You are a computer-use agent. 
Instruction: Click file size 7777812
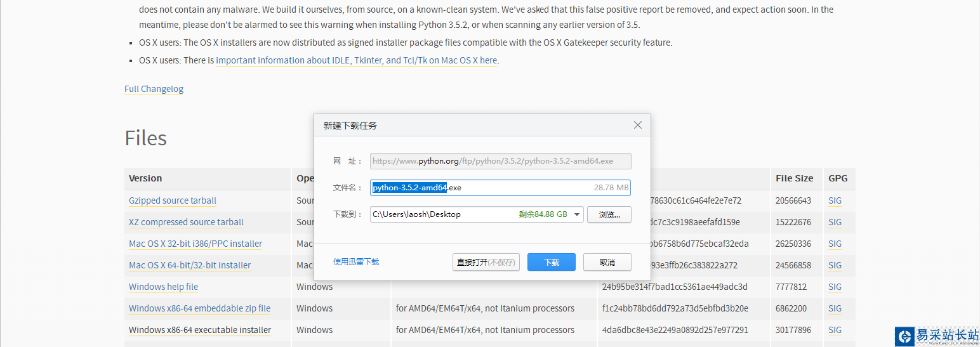click(791, 287)
